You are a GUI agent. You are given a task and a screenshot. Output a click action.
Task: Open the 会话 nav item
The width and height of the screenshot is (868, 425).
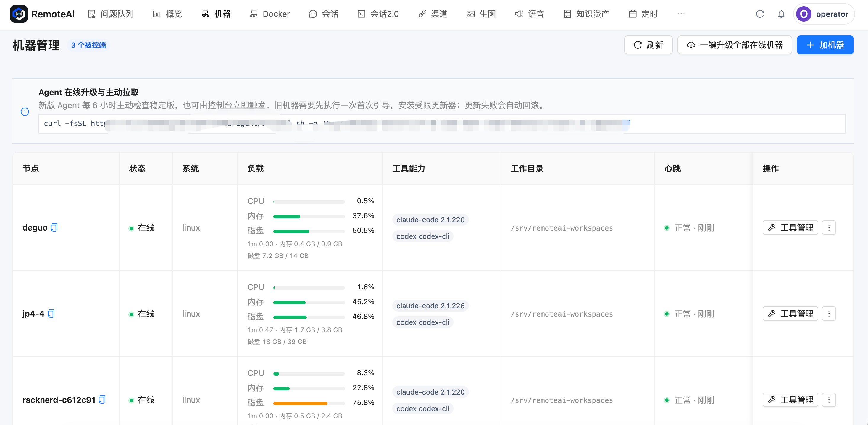[x=323, y=14]
